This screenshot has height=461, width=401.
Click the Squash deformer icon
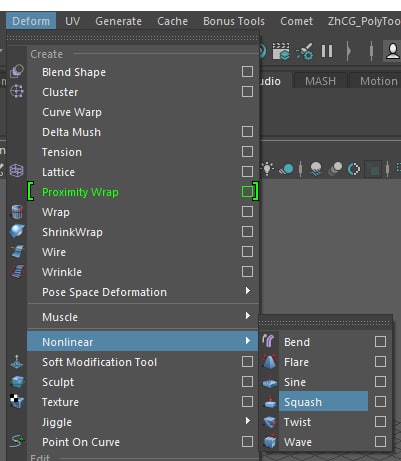click(270, 402)
